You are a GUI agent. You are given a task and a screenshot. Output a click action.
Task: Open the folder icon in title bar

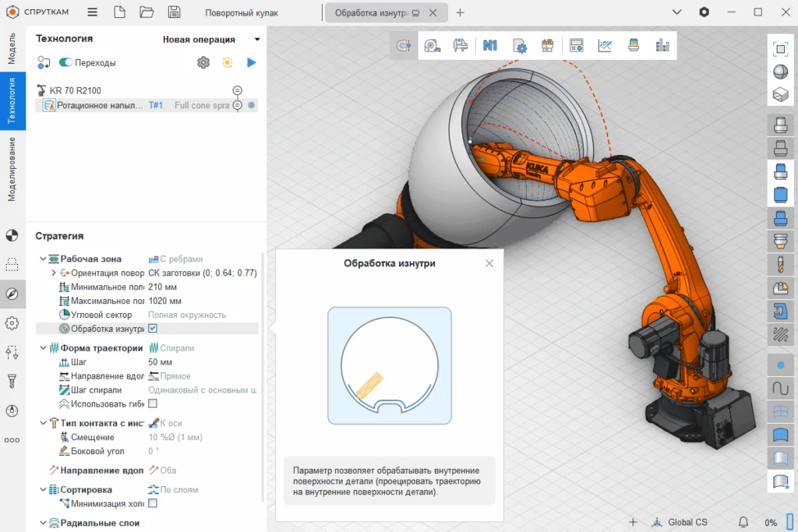tap(147, 12)
